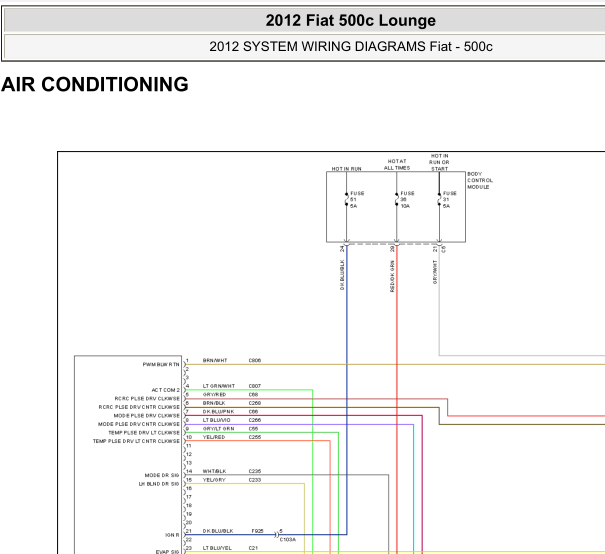The image size is (605, 554).
Task: Click the 'BRN/BLK' wire color label
Action: [x=214, y=403]
